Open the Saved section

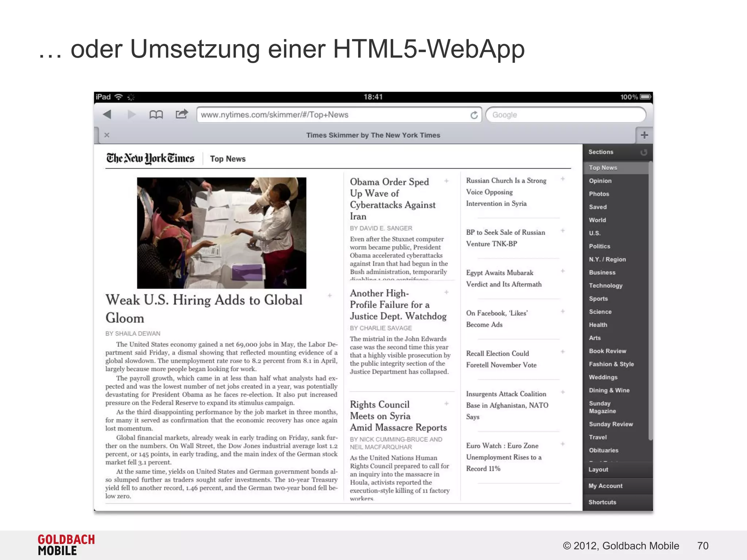point(598,207)
